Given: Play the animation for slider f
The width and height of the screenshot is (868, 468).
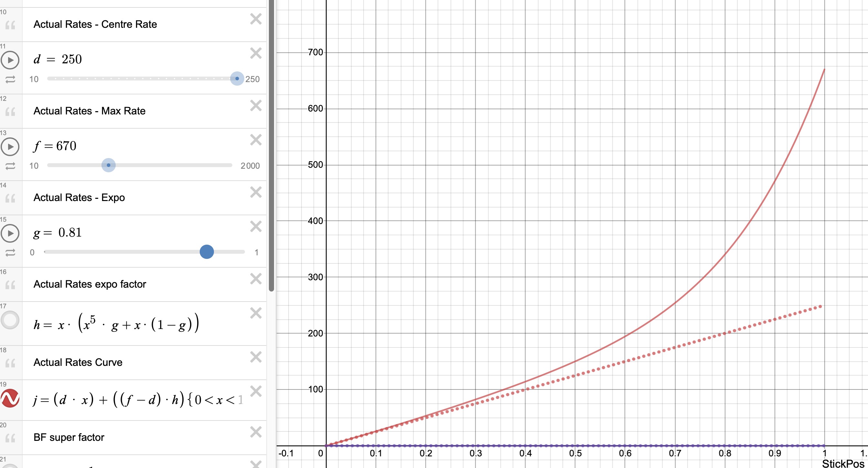Looking at the screenshot, I should tap(10, 146).
